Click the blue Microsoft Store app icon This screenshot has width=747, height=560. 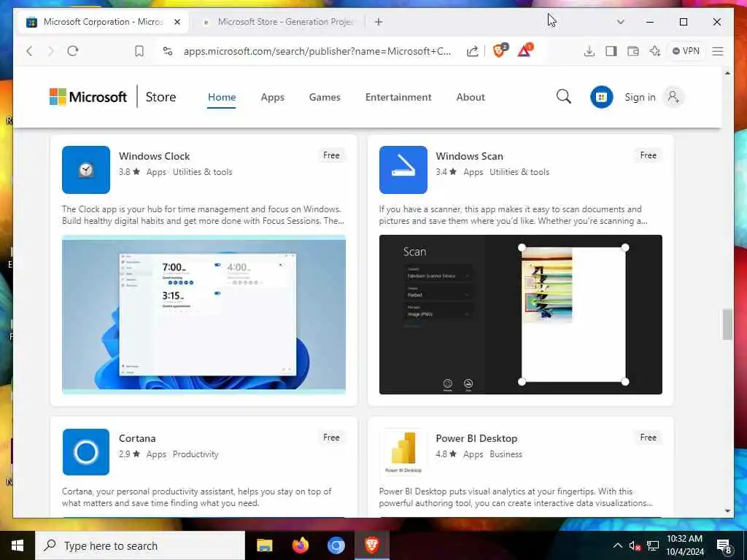[x=602, y=97]
